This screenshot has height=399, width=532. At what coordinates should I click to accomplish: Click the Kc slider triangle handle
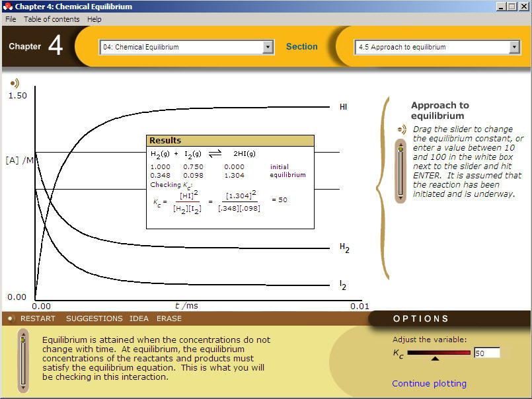pyautogui.click(x=435, y=358)
